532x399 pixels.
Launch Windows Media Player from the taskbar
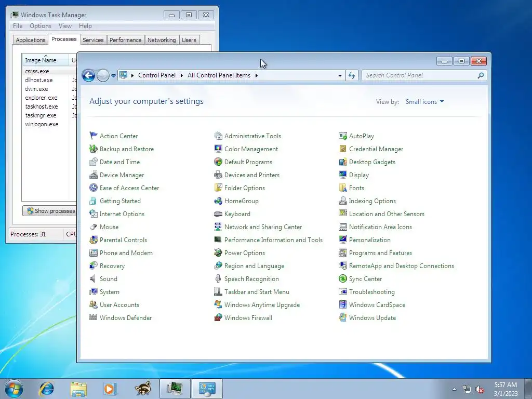[110, 389]
